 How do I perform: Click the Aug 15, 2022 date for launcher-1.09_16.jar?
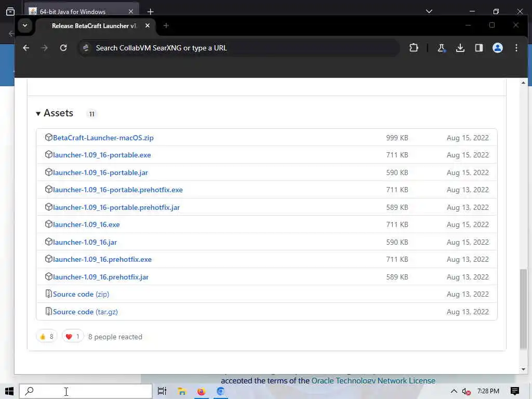point(468,242)
